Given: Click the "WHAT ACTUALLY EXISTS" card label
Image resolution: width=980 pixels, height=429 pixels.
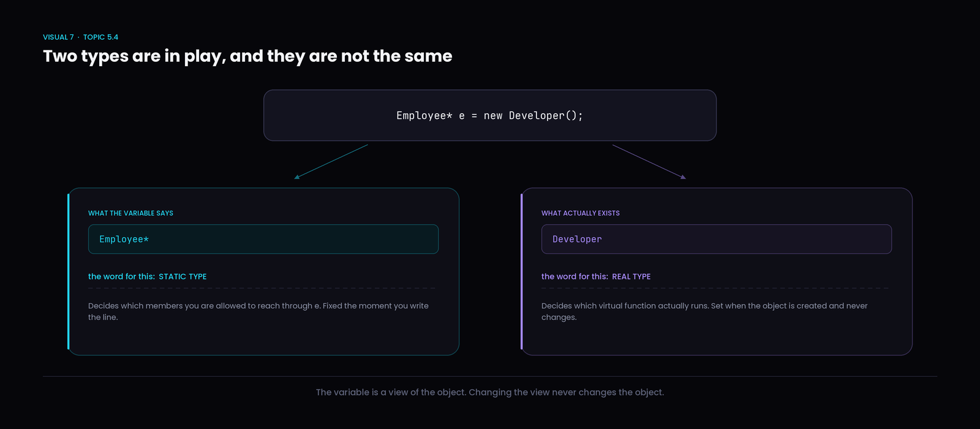Looking at the screenshot, I should pyautogui.click(x=581, y=213).
